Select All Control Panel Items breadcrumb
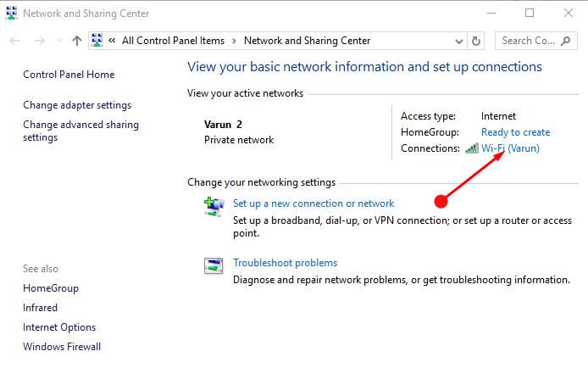Image resolution: width=588 pixels, height=368 pixels. 173,41
